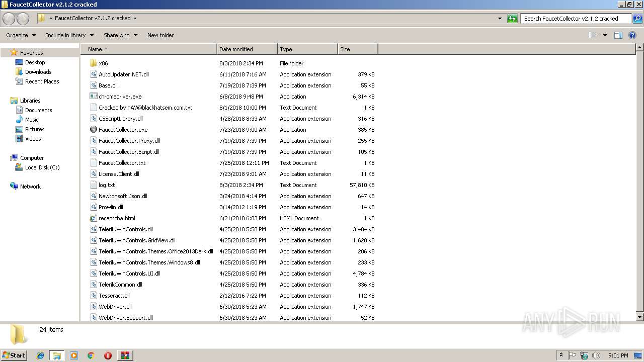
Task: Click the search magnifier button
Action: click(637, 19)
